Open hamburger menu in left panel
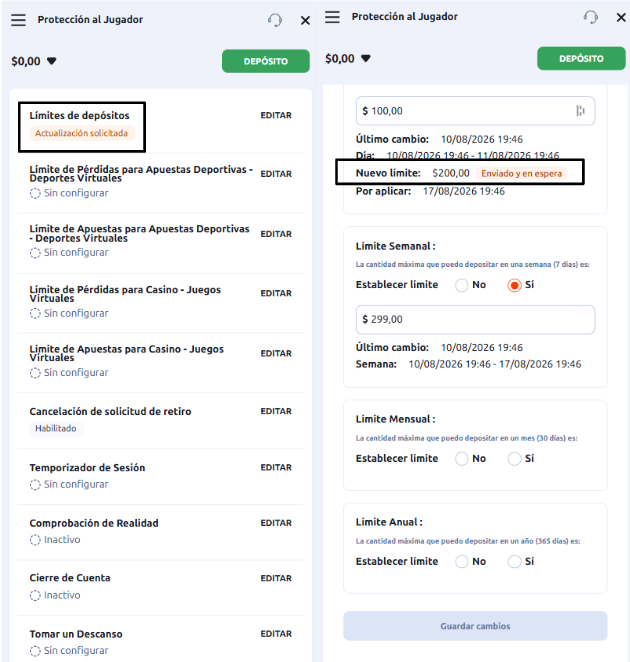The width and height of the screenshot is (630, 662). (18, 20)
